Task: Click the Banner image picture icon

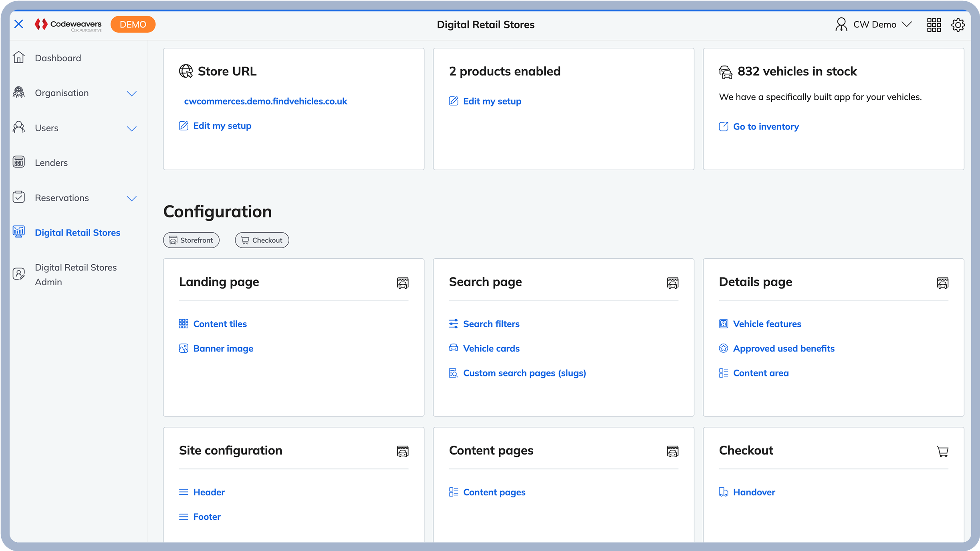Action: pyautogui.click(x=183, y=348)
